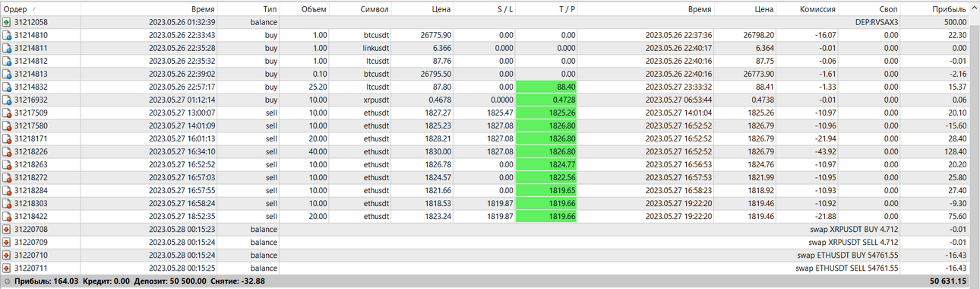The width and height of the screenshot is (980, 289).
Task: Click the buy icon of order 31214813
Action: click(7, 74)
